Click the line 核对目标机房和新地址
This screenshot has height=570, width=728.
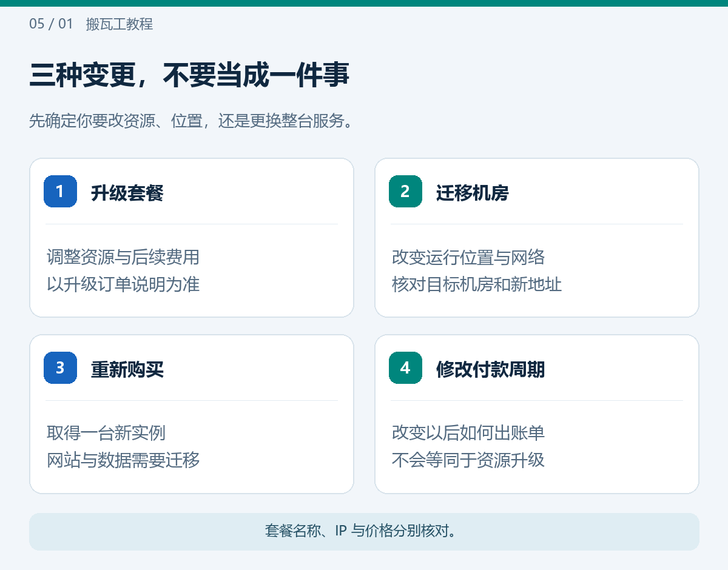pos(477,284)
